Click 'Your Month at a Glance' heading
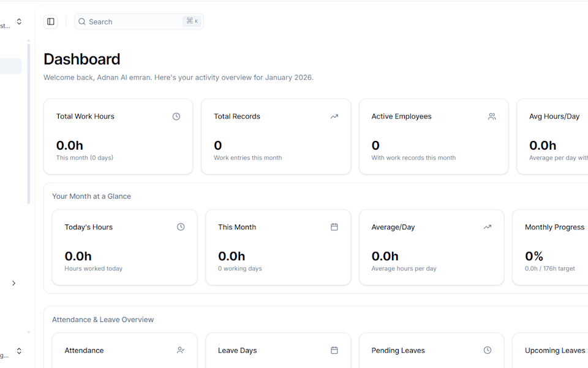The width and height of the screenshot is (588, 368). [91, 196]
